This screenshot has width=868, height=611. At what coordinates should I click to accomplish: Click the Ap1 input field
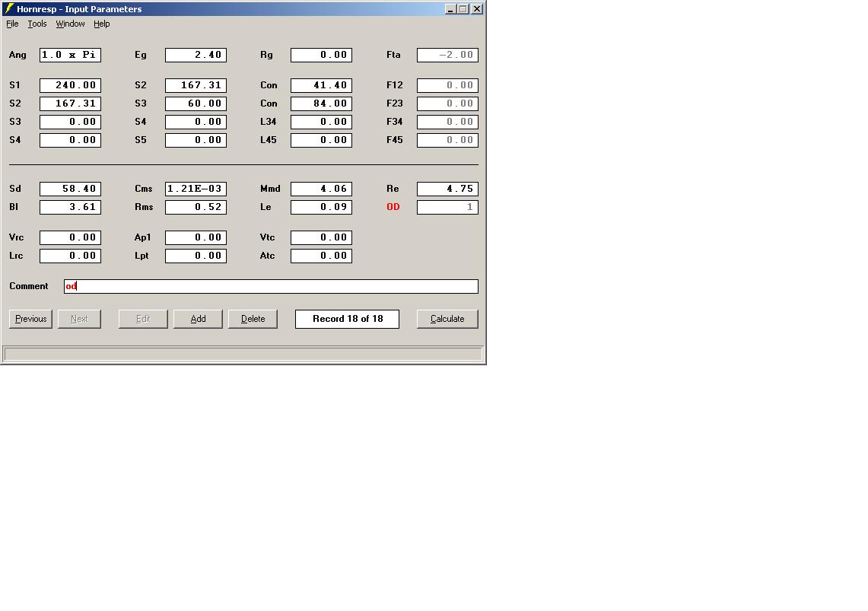click(x=196, y=237)
